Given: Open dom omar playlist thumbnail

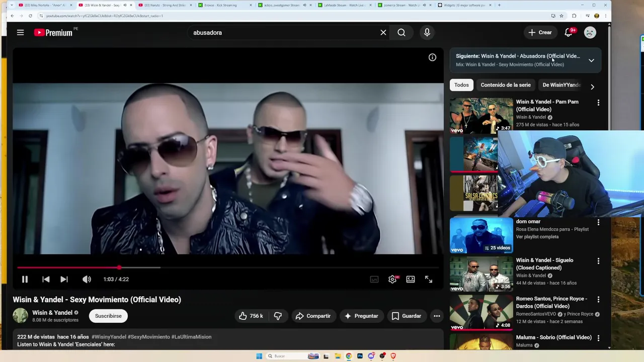Looking at the screenshot, I should point(481,235).
